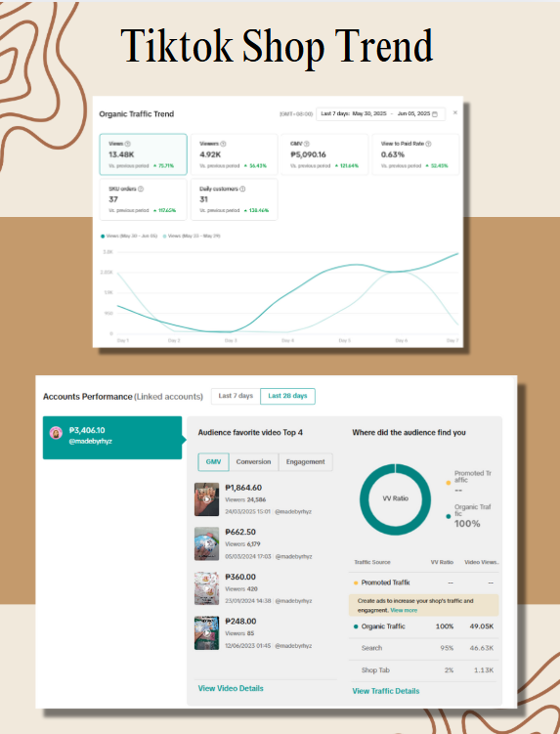
Task: Toggle the Views (May 30 - Jun 05) legend
Action: pos(129,236)
